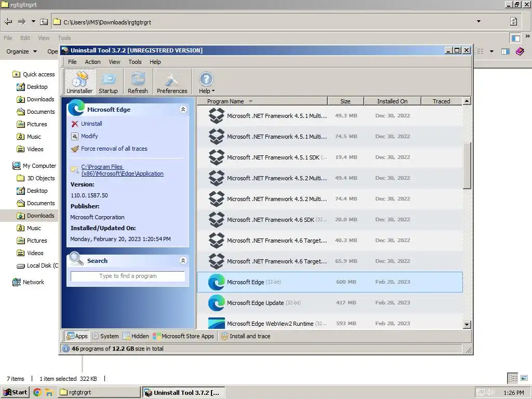
Task: Open the Explorer view options dropdown arrow
Action: click(x=491, y=51)
